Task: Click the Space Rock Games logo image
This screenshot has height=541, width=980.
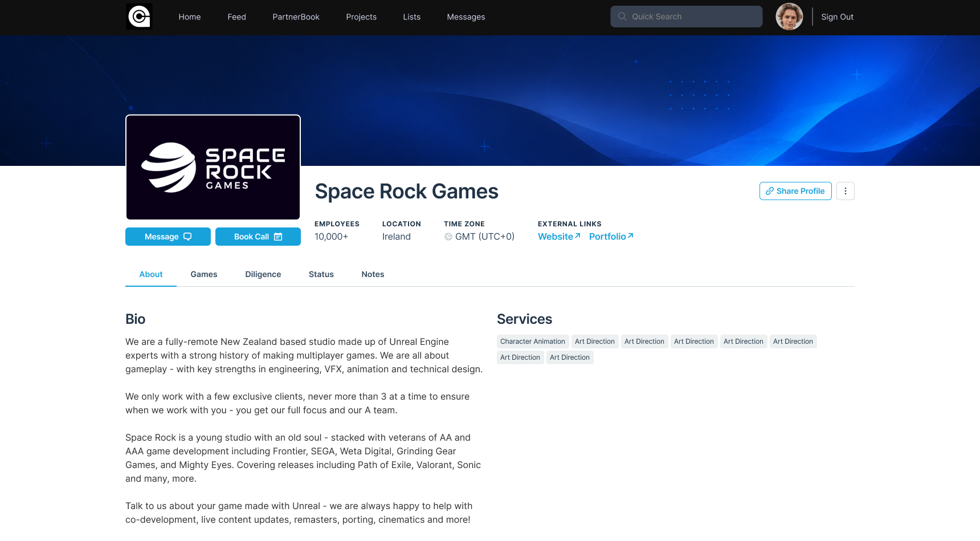Action: click(x=213, y=167)
